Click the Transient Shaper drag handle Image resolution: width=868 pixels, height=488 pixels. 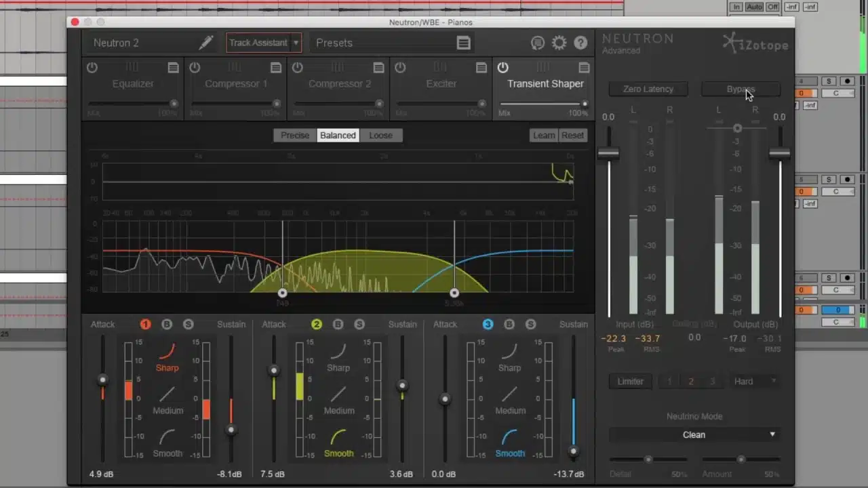(x=543, y=67)
